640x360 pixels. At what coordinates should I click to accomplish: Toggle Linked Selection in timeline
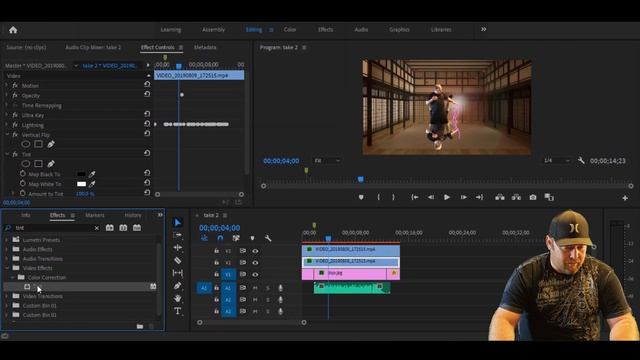[236, 238]
